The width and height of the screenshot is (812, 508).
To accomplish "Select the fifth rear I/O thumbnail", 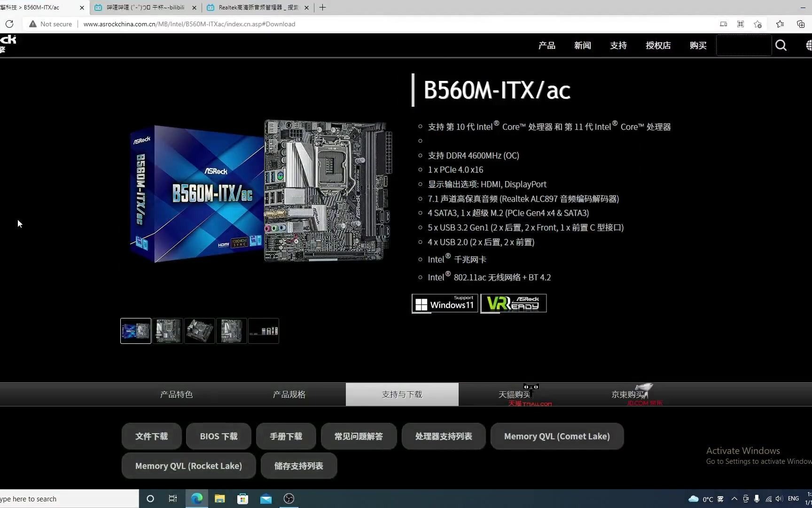I will click(264, 331).
